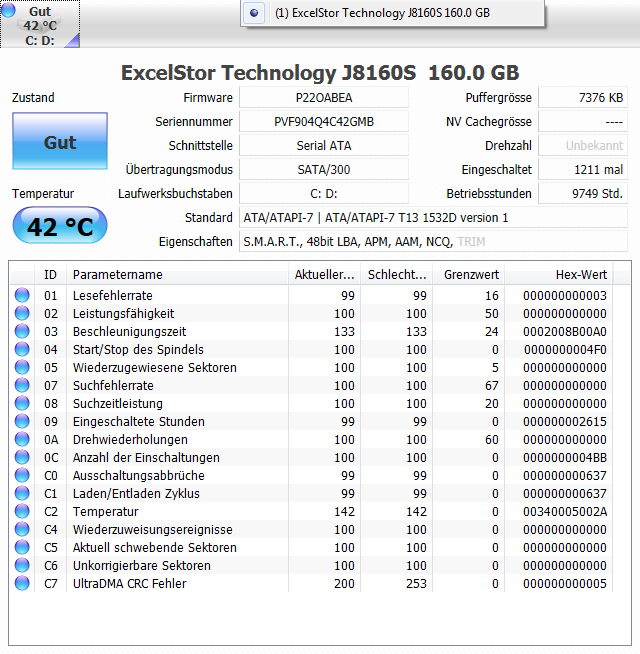Sort by the ID column header
This screenshot has width=640, height=654.
point(50,275)
